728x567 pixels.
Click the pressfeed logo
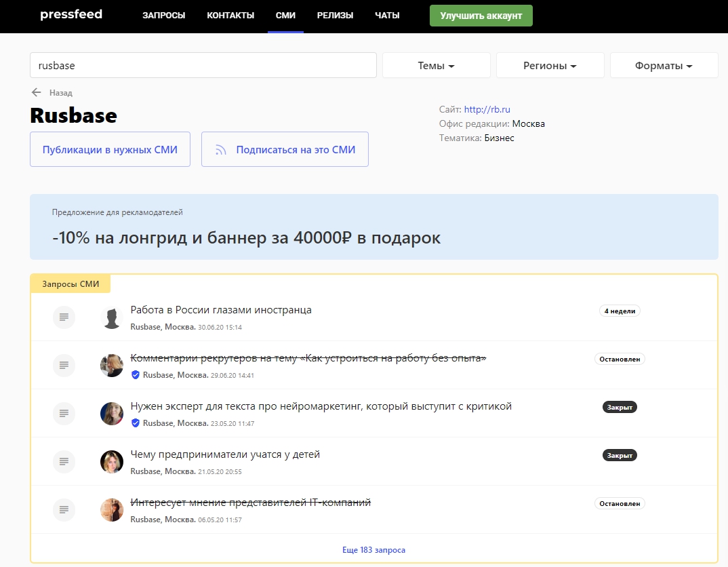(x=71, y=14)
